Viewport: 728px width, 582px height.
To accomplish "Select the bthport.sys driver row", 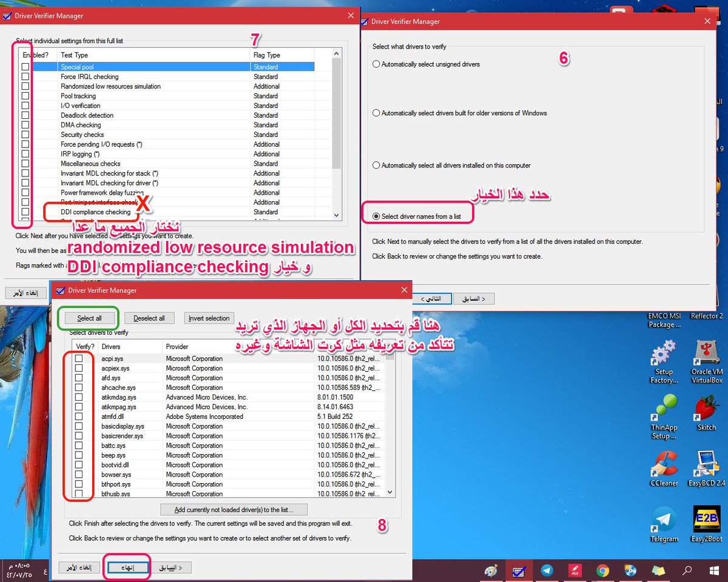I will [x=116, y=484].
